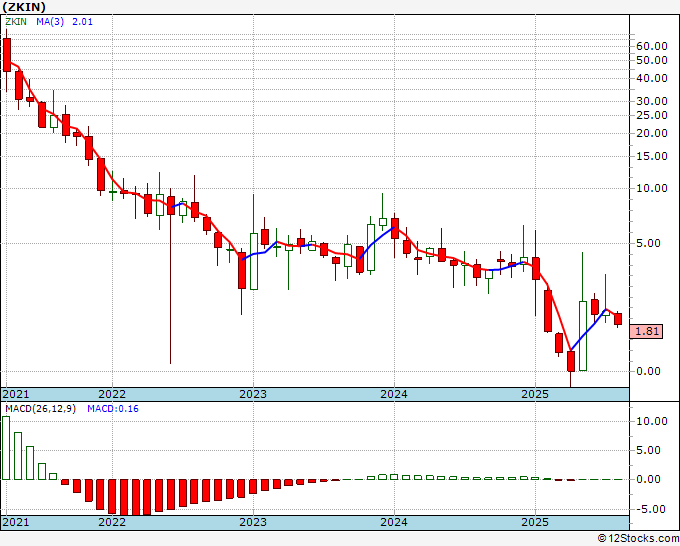Image resolution: width=680 pixels, height=546 pixels.
Task: Click the 40.00 price axis label
Action: point(651,78)
